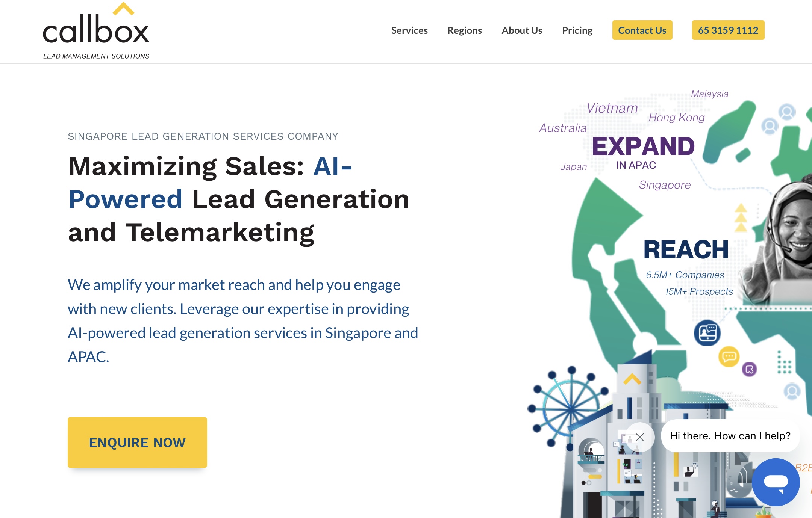This screenshot has width=812, height=518.
Task: Click the Singapore label on the map
Action: pyautogui.click(x=665, y=185)
